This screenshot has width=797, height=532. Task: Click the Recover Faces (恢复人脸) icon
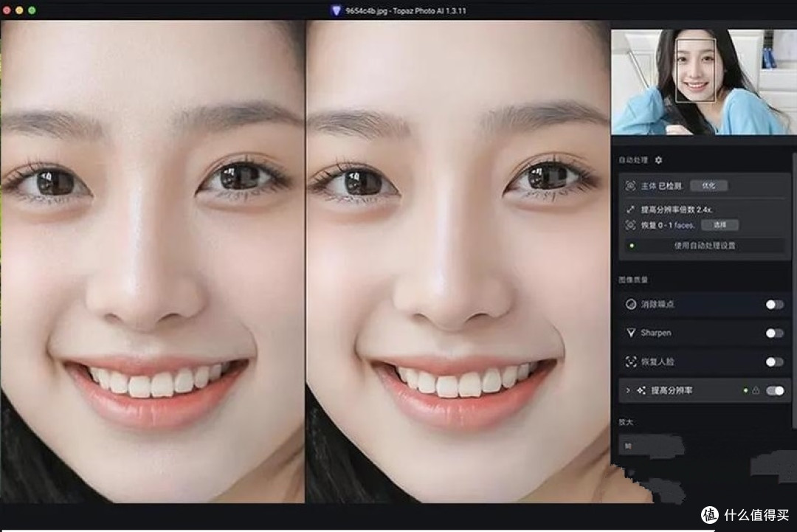631,362
